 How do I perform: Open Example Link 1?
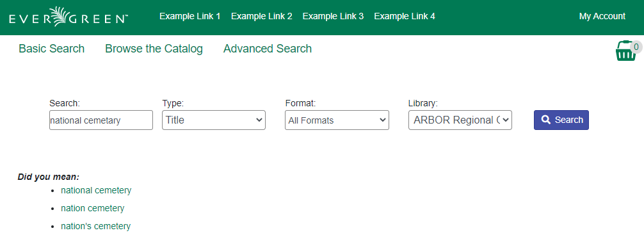coord(189,17)
